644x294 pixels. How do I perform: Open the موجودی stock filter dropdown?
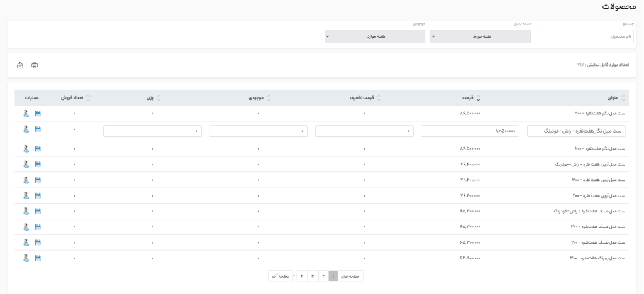click(375, 36)
